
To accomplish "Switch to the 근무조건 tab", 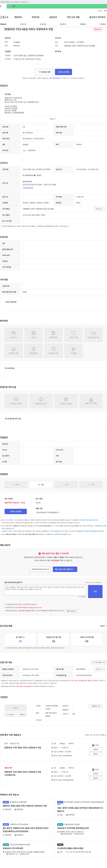I will tap(23, 24).
